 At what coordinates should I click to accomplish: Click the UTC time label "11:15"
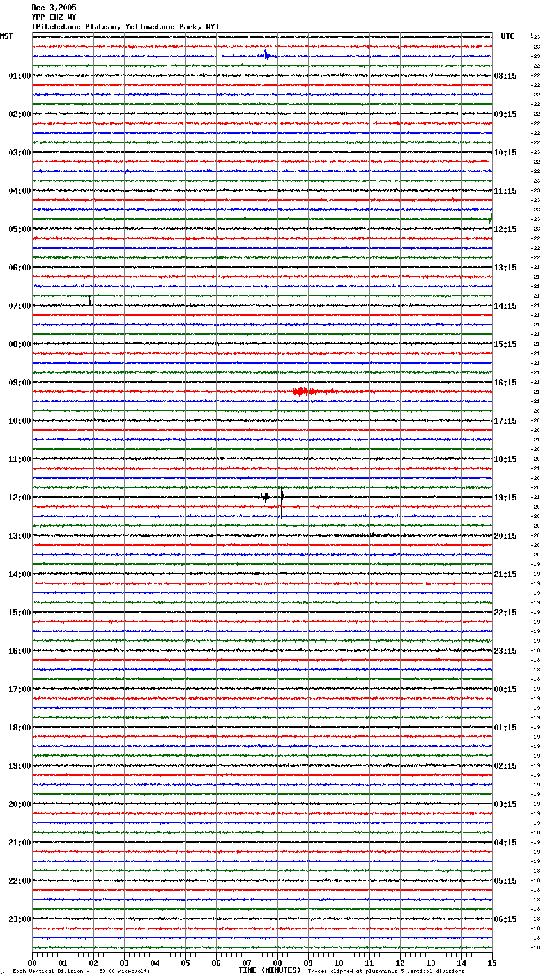[505, 191]
